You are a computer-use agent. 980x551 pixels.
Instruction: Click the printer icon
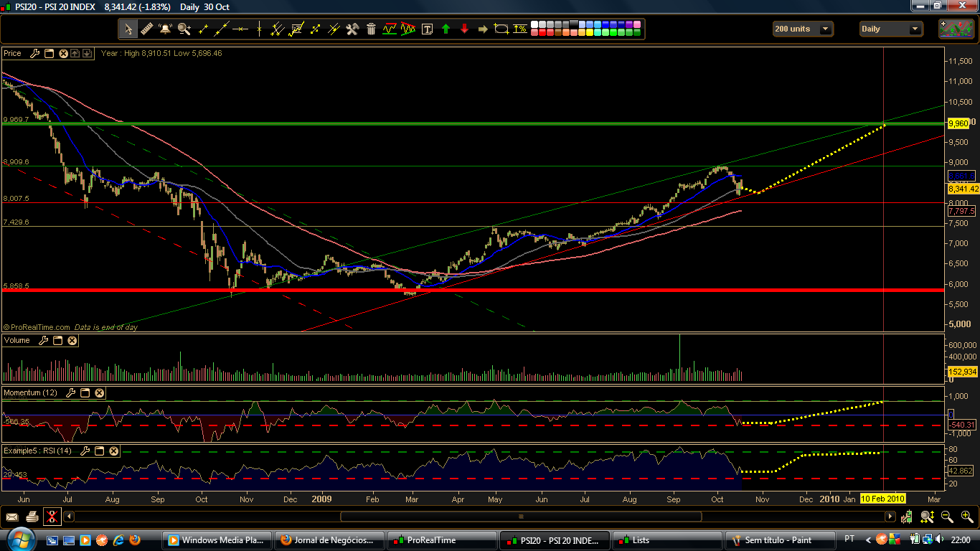click(x=32, y=517)
